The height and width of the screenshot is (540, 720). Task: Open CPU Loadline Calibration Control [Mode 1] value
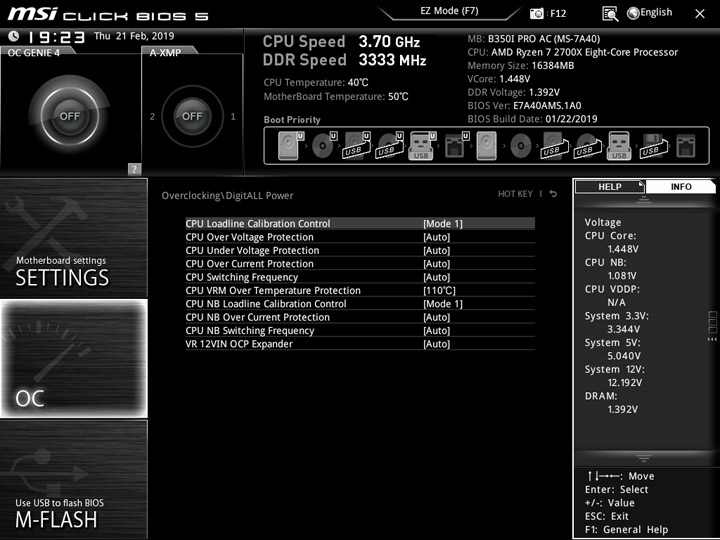click(443, 224)
